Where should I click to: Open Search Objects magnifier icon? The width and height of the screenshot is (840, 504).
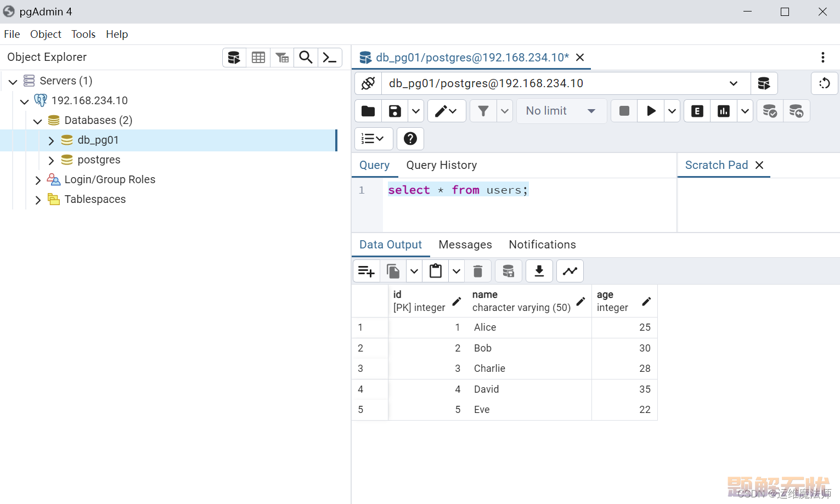[306, 58]
